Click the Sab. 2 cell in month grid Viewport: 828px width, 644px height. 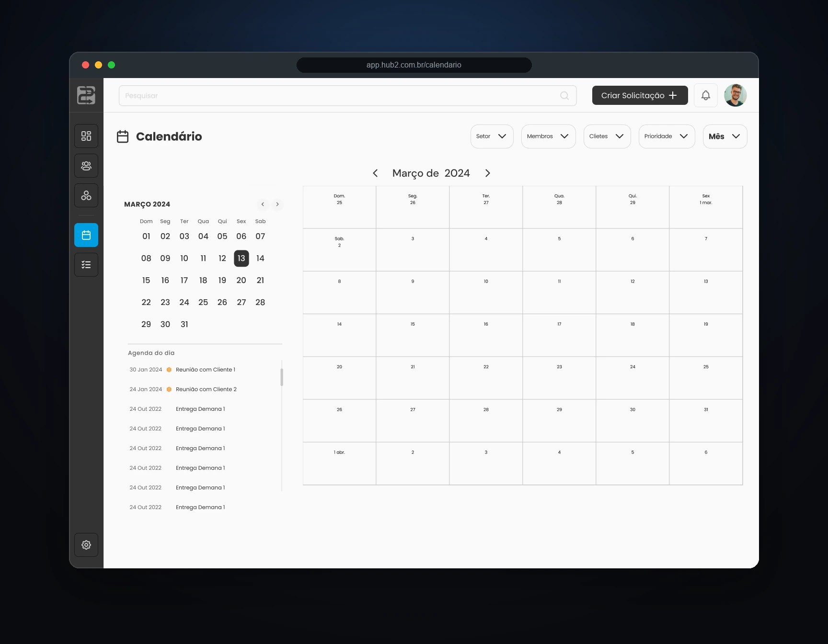(x=339, y=250)
